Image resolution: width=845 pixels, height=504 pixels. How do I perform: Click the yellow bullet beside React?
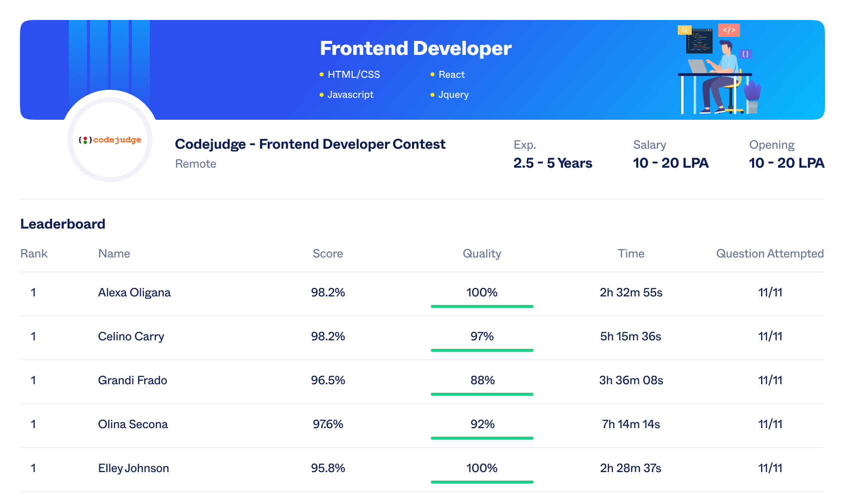431,74
